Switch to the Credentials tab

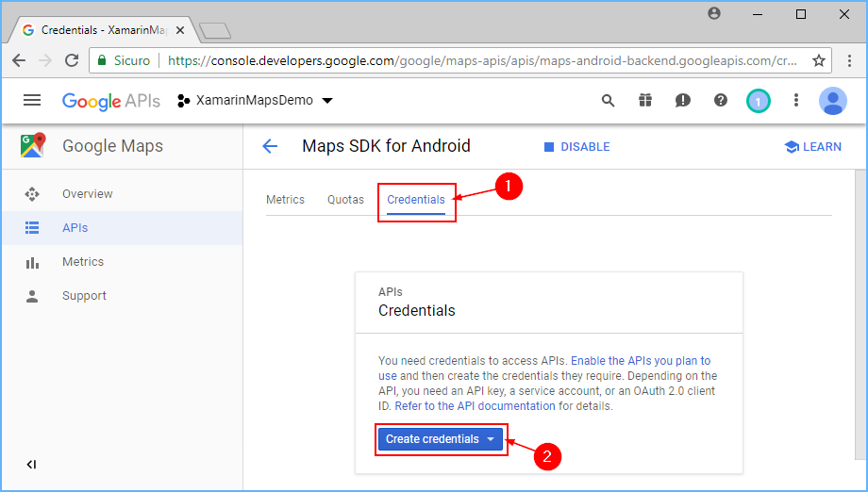coord(416,200)
